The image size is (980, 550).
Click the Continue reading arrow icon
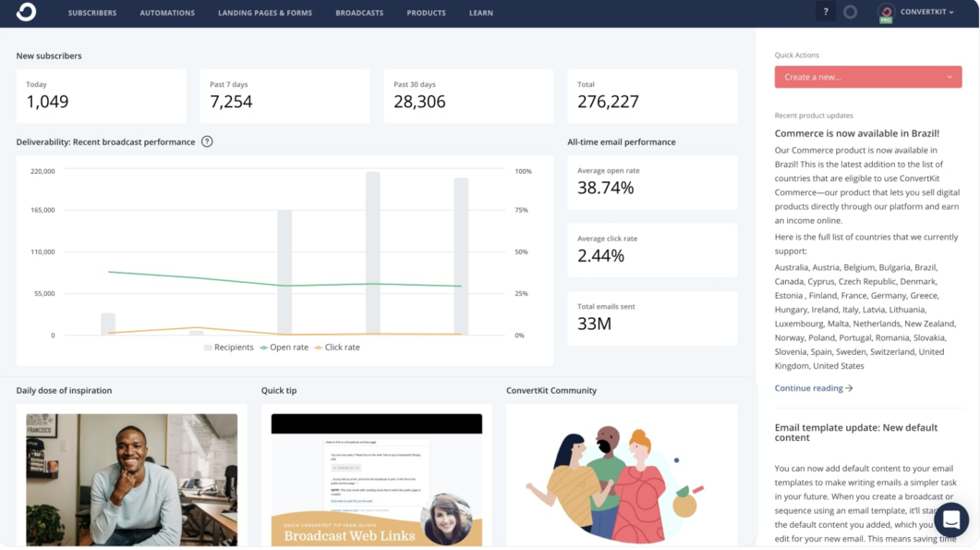point(849,388)
